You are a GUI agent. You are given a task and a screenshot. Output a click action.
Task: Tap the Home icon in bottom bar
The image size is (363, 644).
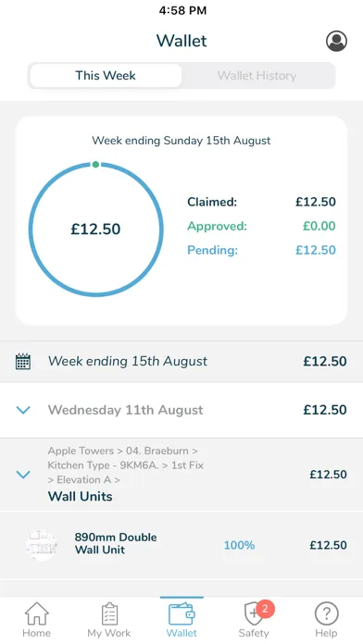37,614
